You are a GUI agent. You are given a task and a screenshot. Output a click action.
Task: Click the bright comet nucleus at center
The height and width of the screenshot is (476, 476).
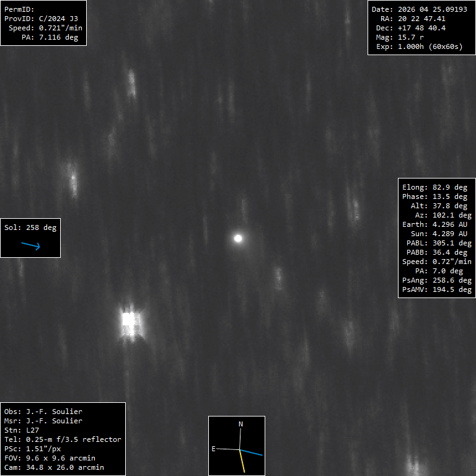(x=238, y=238)
